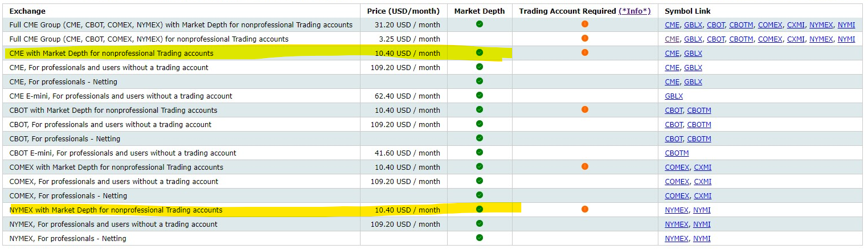Open CBOTM link in CBOT E-mini row
The width and height of the screenshot is (868, 249).
677,153
